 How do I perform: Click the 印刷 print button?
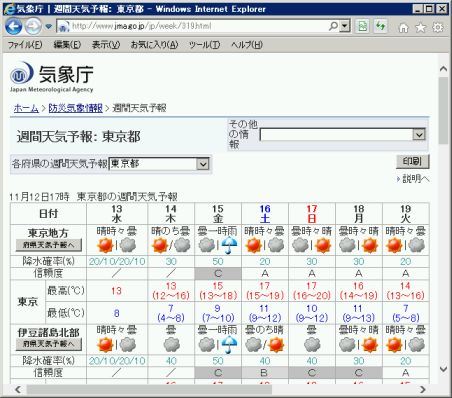[x=413, y=162]
